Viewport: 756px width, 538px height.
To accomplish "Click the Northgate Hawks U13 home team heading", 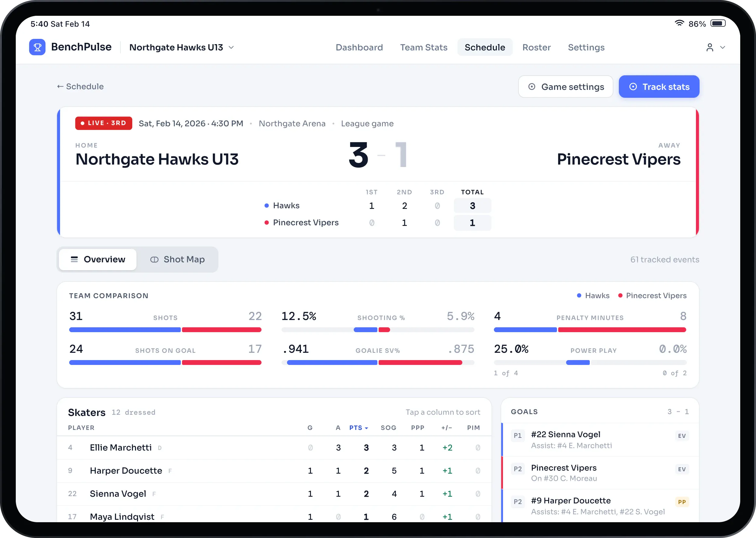I will click(157, 159).
